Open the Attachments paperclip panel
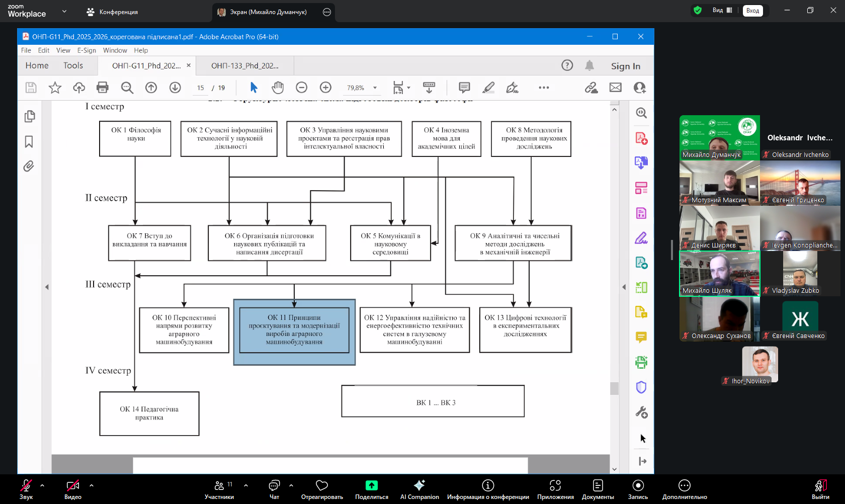This screenshot has height=504, width=845. coord(29,166)
